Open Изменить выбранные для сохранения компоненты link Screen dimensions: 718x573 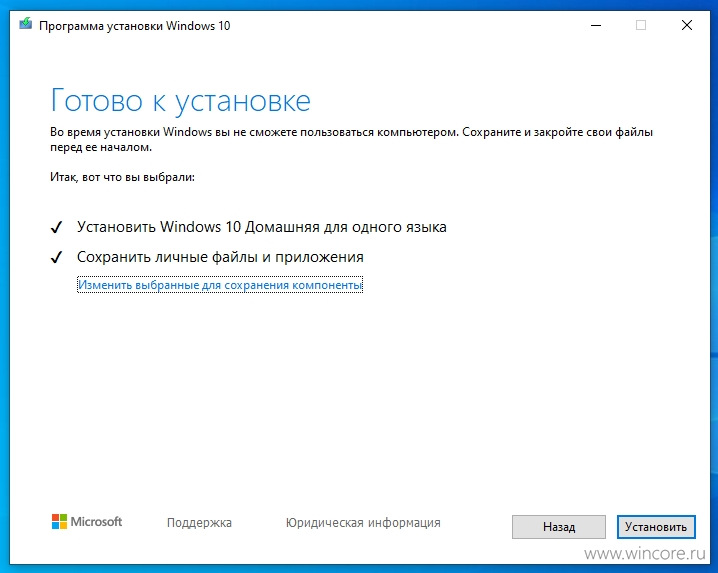[220, 285]
